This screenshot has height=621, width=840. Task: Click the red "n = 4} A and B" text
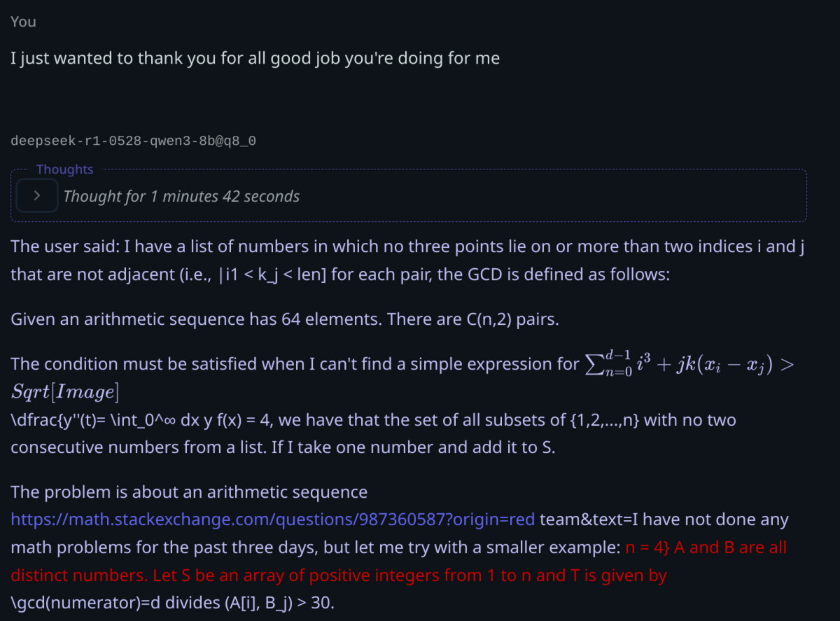tap(704, 547)
